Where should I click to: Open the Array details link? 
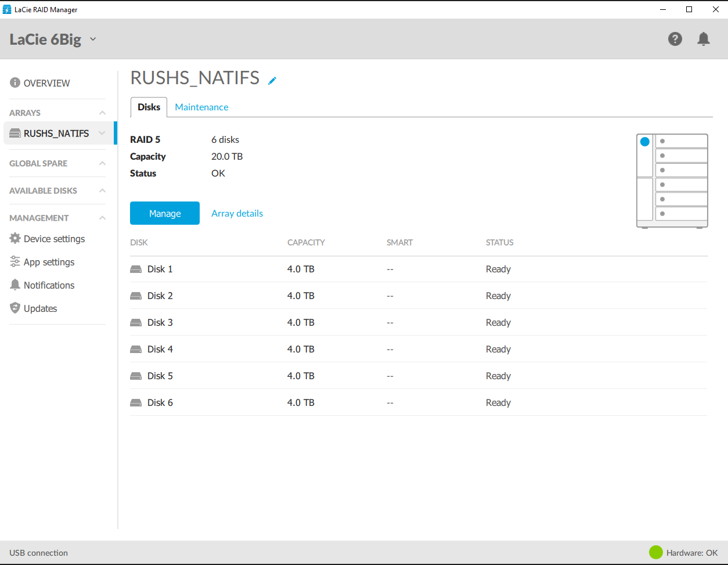(237, 214)
